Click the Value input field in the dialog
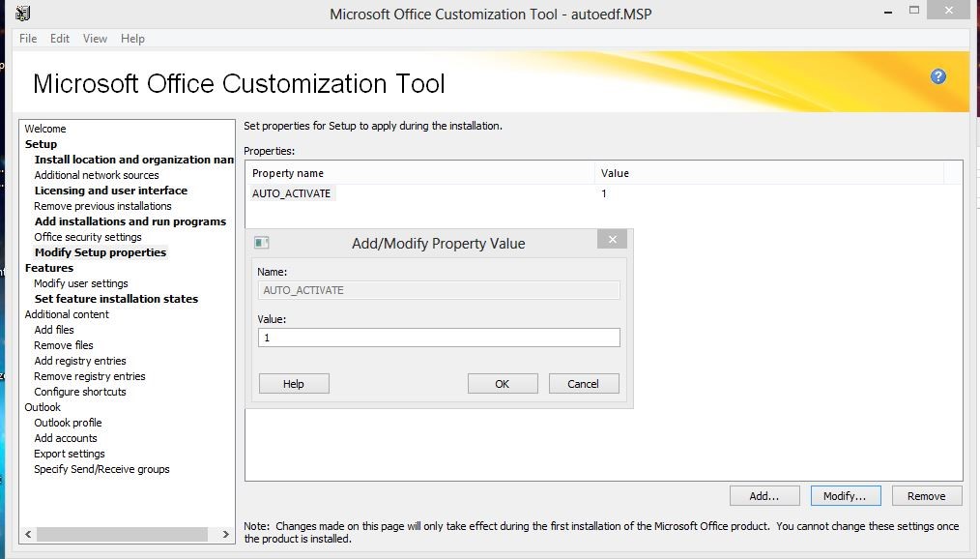Image resolution: width=980 pixels, height=559 pixels. (x=439, y=338)
